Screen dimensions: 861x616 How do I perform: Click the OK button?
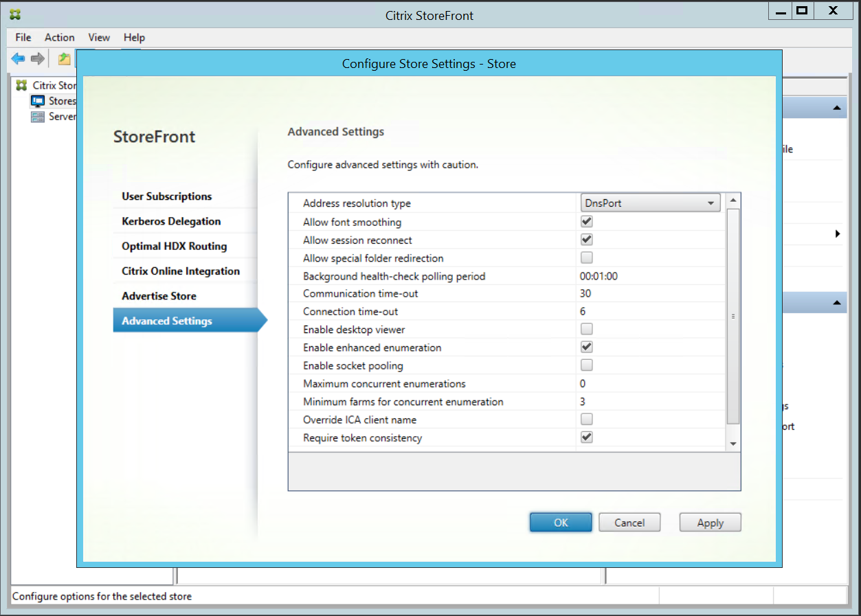pos(560,523)
